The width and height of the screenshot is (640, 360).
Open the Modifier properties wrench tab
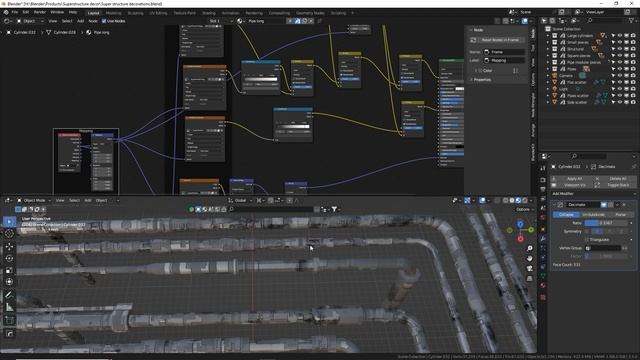pyautogui.click(x=542, y=238)
